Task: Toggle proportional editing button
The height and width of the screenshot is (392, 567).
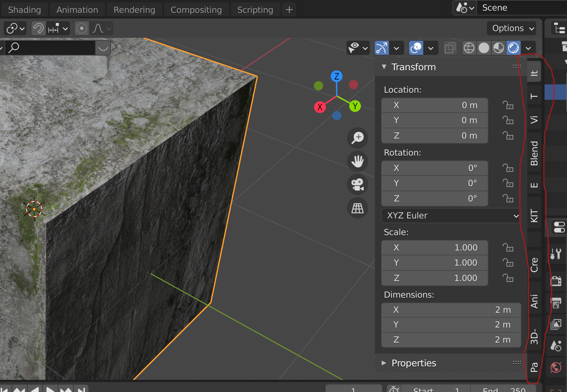Action: click(81, 29)
